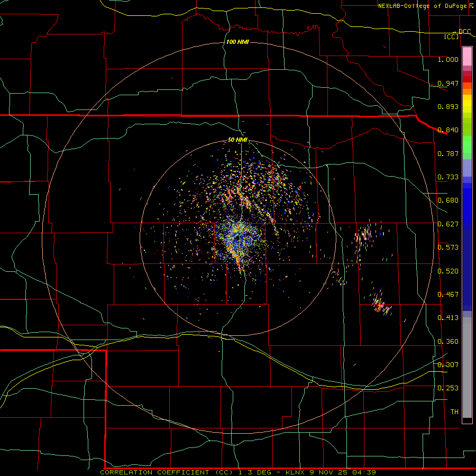
Task: Click the 0.893 scale value
Action: [x=448, y=106]
